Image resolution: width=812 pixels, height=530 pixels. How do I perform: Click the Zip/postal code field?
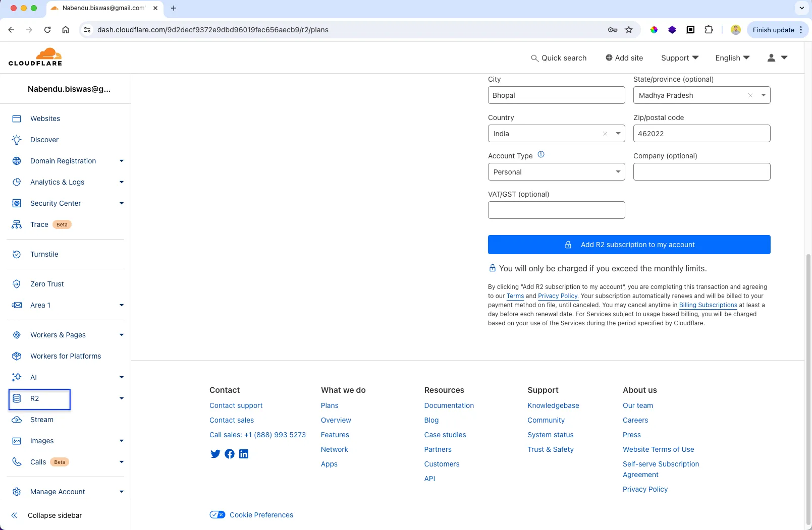coord(702,134)
